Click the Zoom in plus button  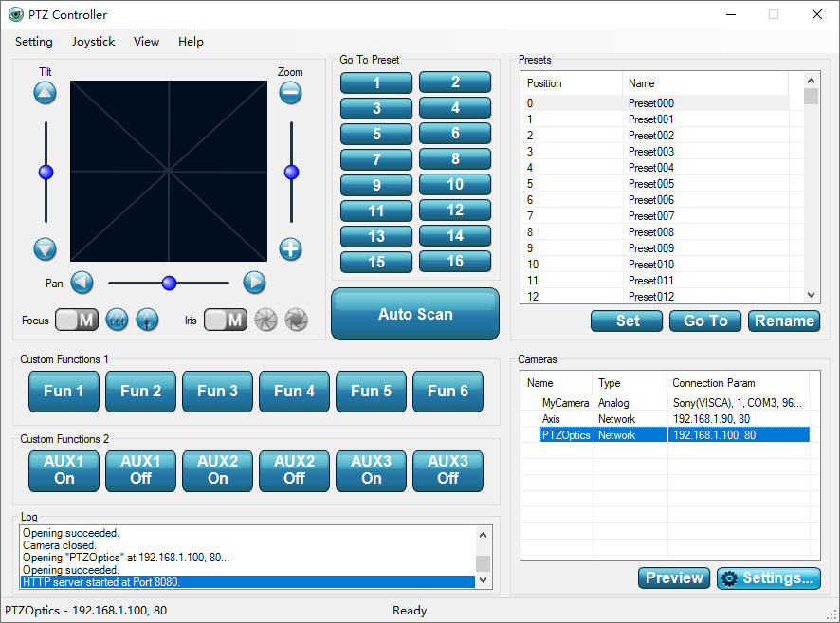coord(290,249)
